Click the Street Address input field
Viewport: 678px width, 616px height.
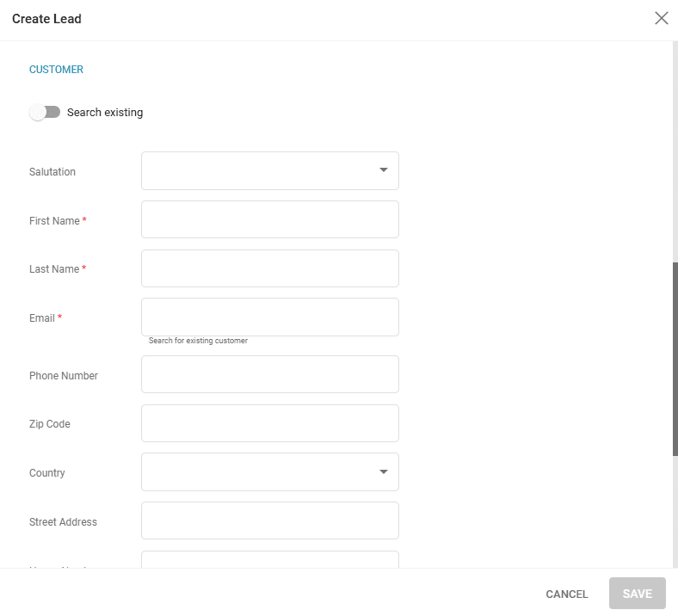click(269, 521)
